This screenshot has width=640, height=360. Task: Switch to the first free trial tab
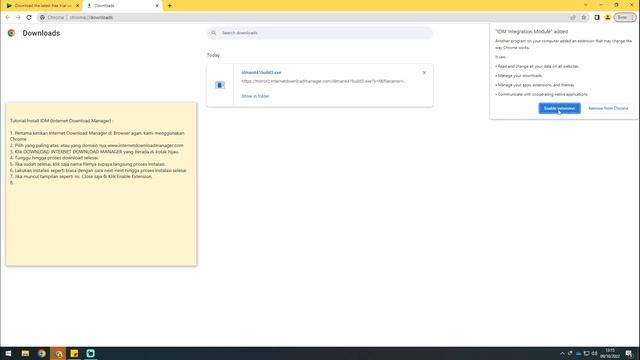[41, 6]
